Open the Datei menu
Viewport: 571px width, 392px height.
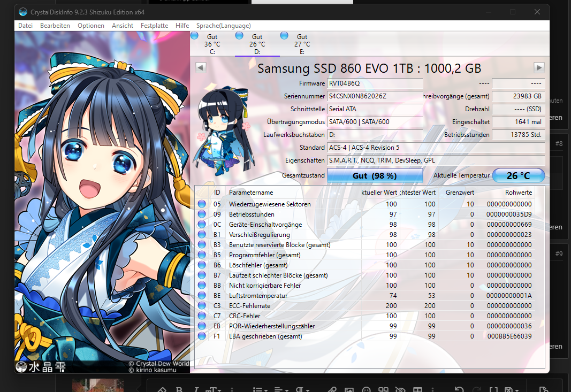coord(26,26)
